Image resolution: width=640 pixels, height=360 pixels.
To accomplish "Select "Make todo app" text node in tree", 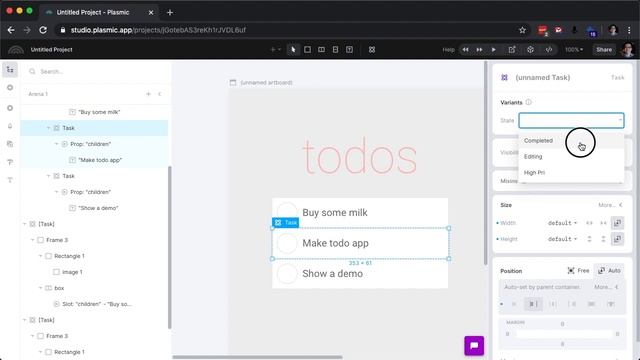I will 100,160.
